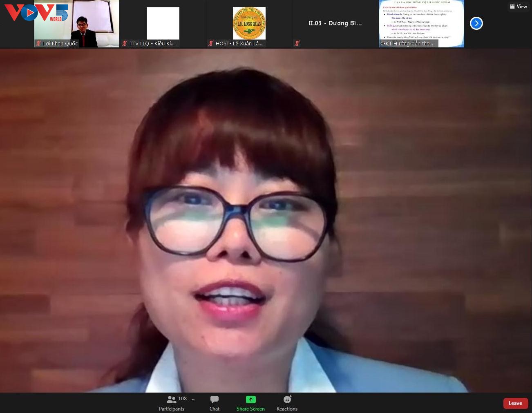Open the Chat panel
The width and height of the screenshot is (532, 413).
pyautogui.click(x=214, y=403)
